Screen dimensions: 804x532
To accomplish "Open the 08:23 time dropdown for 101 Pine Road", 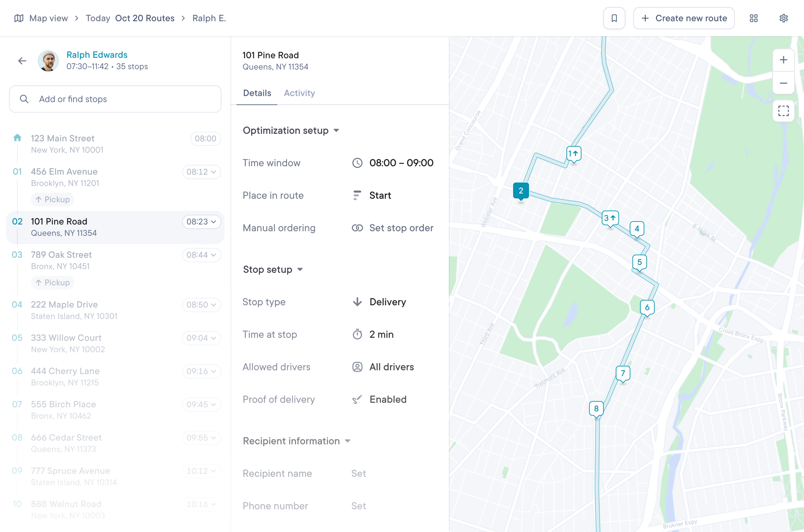I will (x=202, y=222).
